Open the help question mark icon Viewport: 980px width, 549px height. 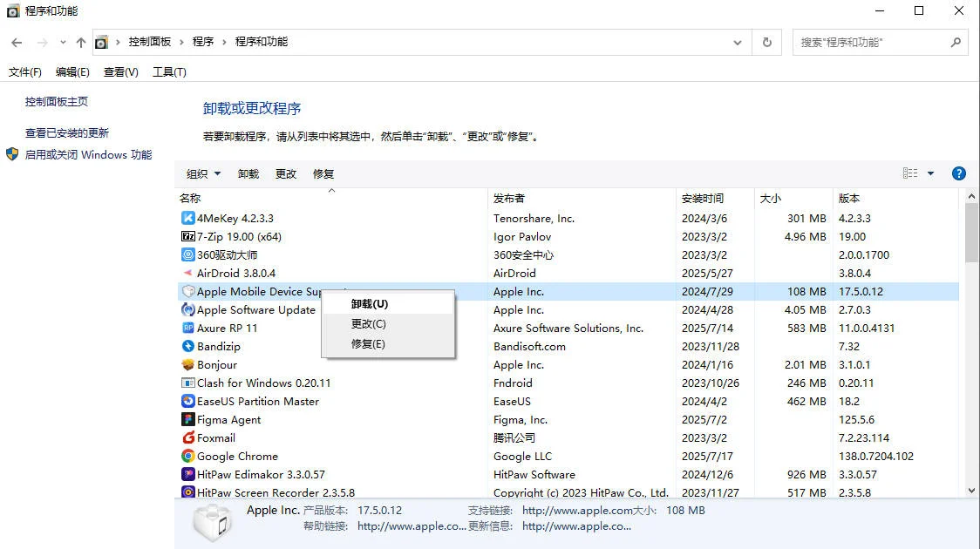[x=959, y=173]
